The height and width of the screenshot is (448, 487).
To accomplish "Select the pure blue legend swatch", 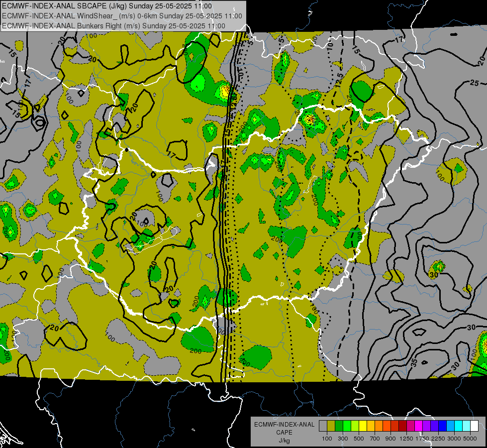I will [x=442, y=426].
